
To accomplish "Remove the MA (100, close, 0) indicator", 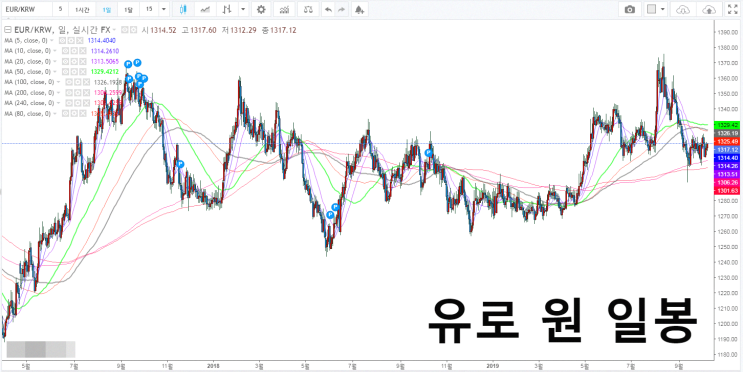I will 86,82.
